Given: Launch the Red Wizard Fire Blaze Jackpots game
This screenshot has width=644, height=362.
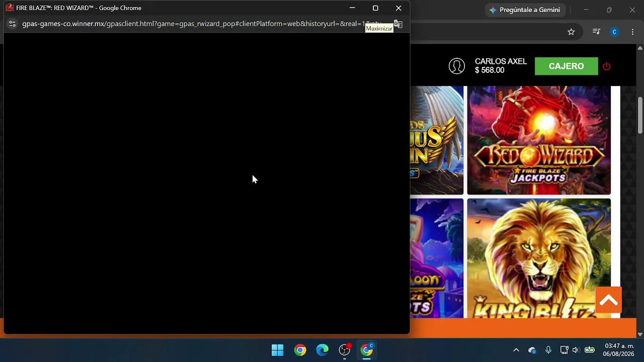Looking at the screenshot, I should pyautogui.click(x=539, y=140).
